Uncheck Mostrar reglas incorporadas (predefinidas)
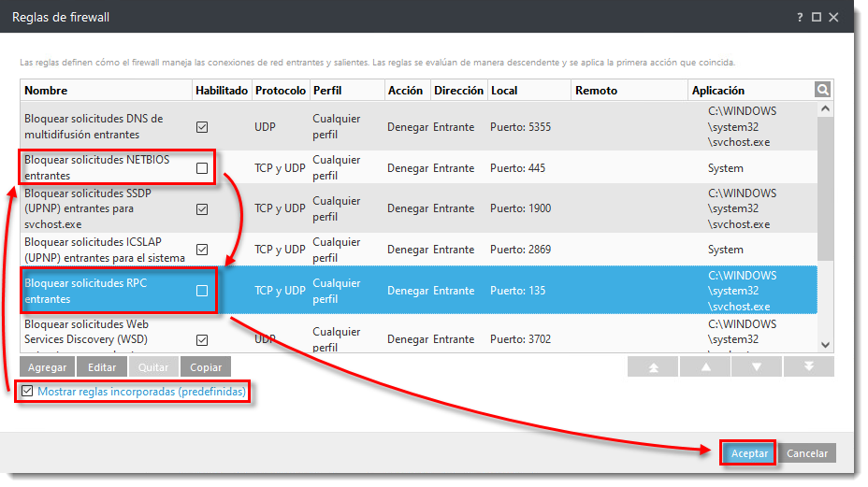 tap(28, 392)
